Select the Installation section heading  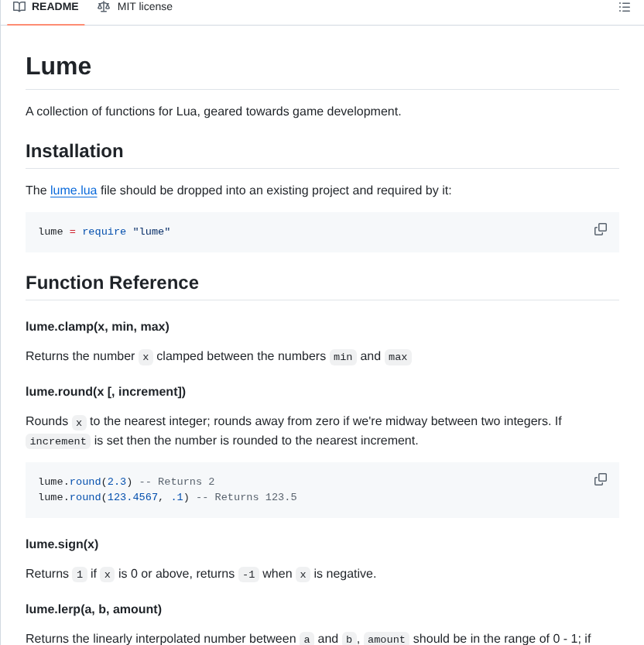[x=74, y=151]
